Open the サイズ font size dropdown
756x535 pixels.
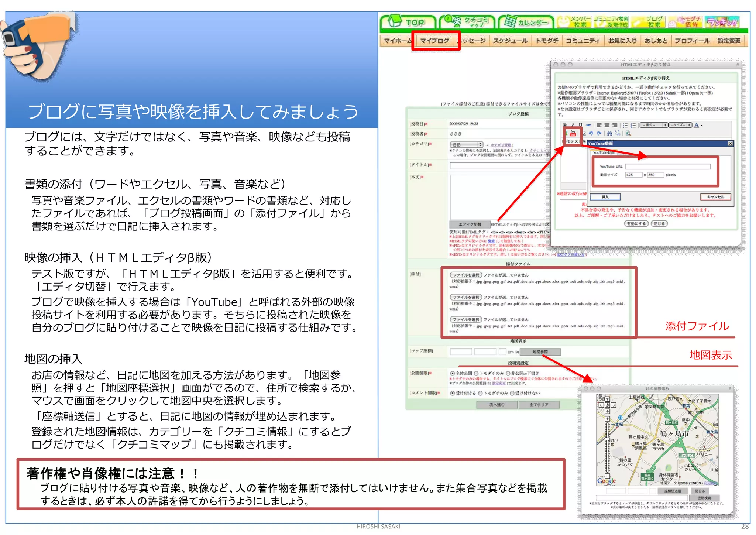click(680, 125)
